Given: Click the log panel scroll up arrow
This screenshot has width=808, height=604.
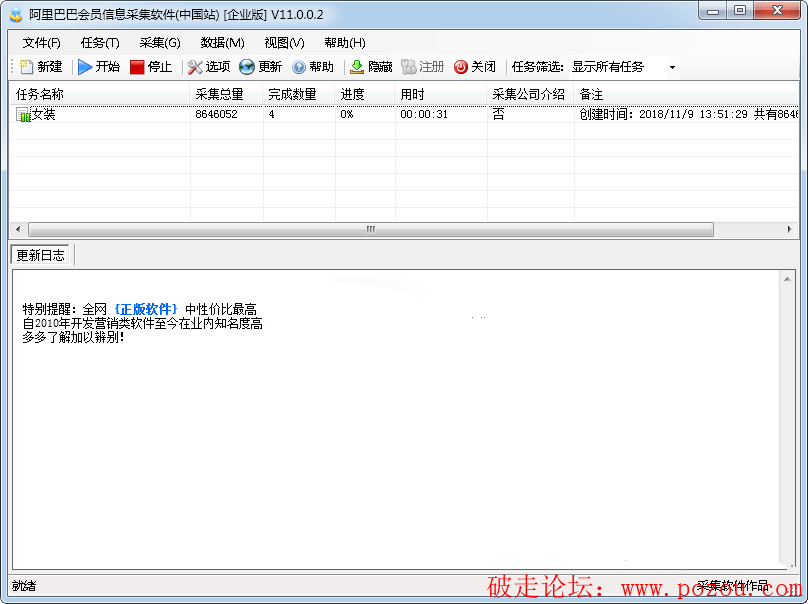Looking at the screenshot, I should 787,279.
